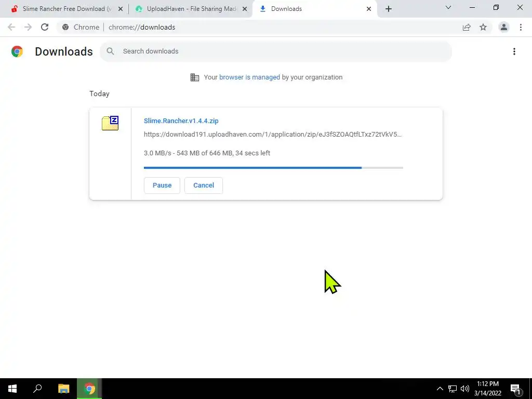Screen dimensions: 532x399
Task: Open the Chrome profile avatar menu
Action: coord(504,27)
